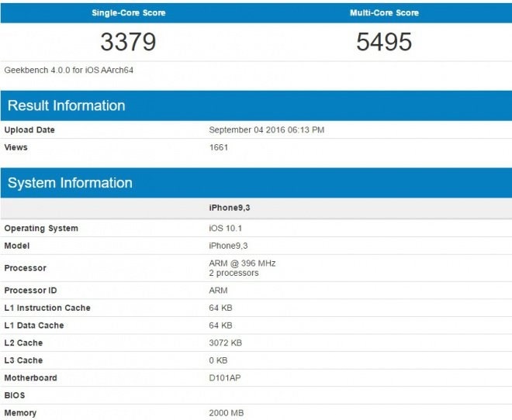Click the Operating System label
Screen dimensions: 512x420
pyautogui.click(x=41, y=229)
